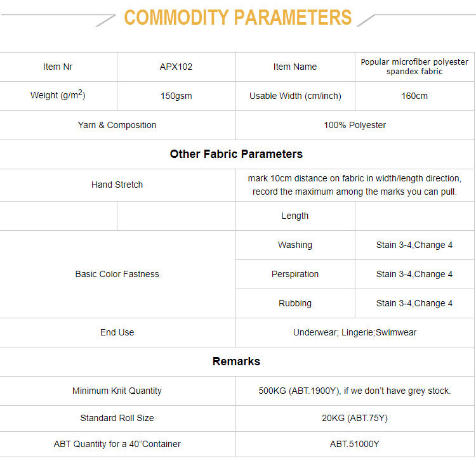Viewport: 476px width, 461px height.
Task: Click the Other Fabric Parameters header
Action: coord(236,154)
